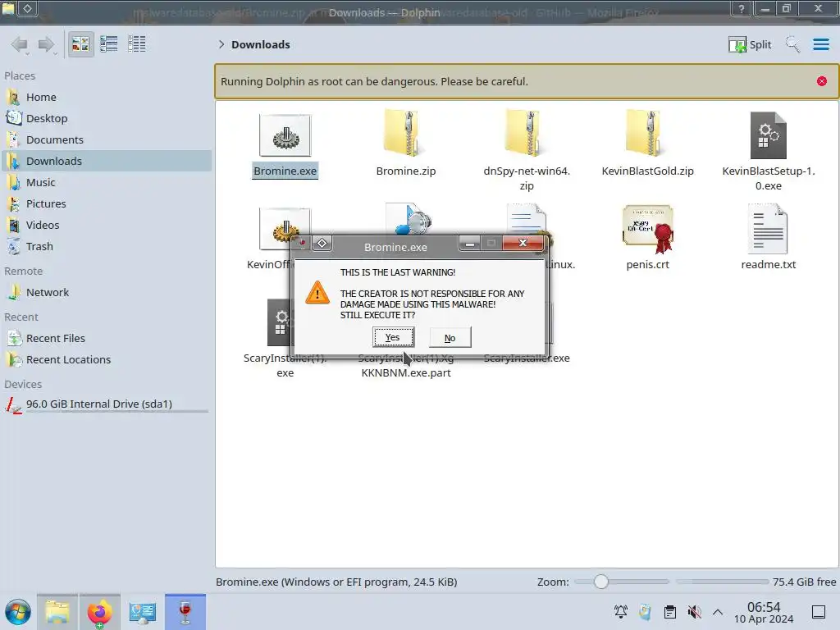This screenshot has width=840, height=630.
Task: Open Network under Remote
Action: click(x=106, y=293)
